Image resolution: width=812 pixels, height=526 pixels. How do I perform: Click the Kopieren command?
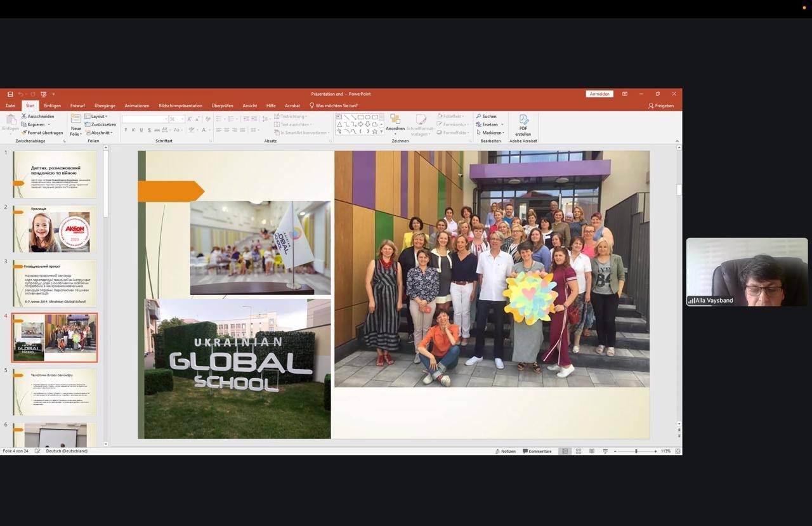coord(32,124)
